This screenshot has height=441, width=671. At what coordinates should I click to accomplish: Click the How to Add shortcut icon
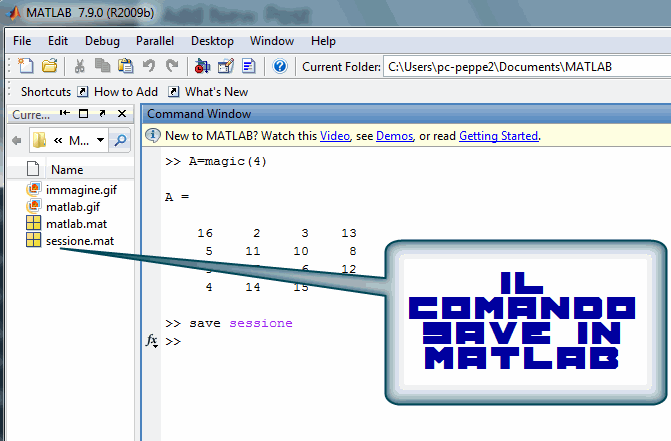click(x=83, y=92)
